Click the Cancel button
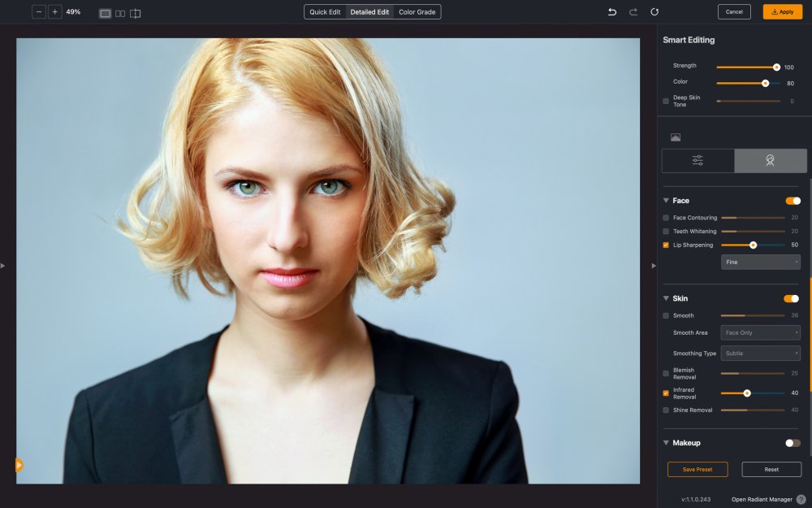 [x=734, y=11]
